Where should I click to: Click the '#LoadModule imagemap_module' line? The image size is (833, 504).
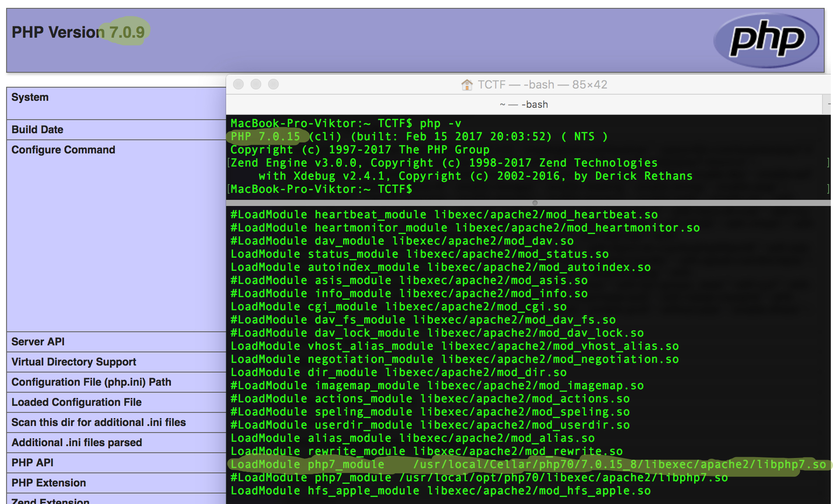coord(437,386)
